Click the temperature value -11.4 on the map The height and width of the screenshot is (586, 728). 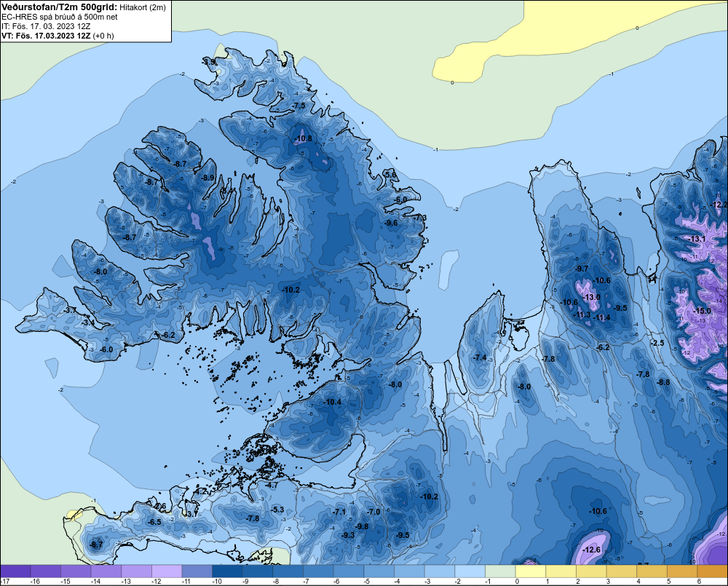click(602, 317)
